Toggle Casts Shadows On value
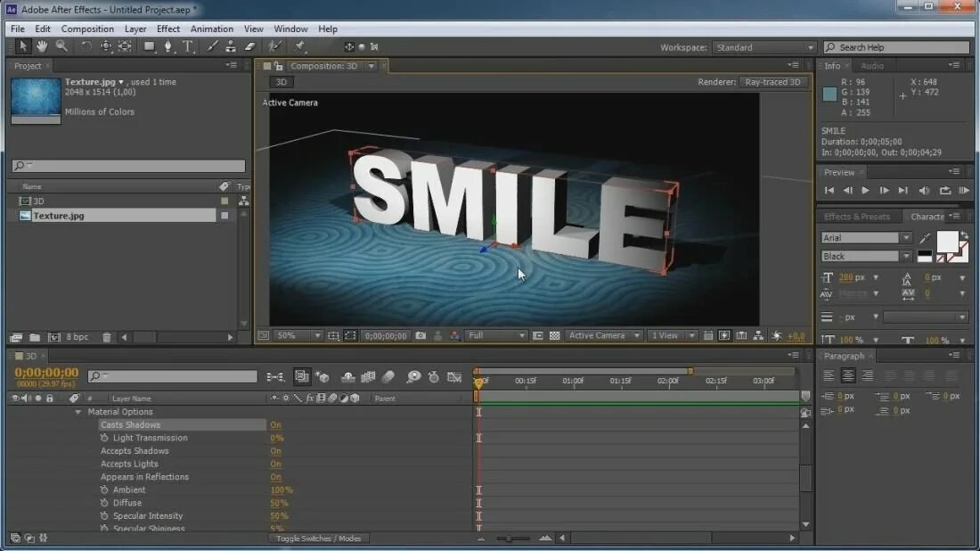 (275, 424)
